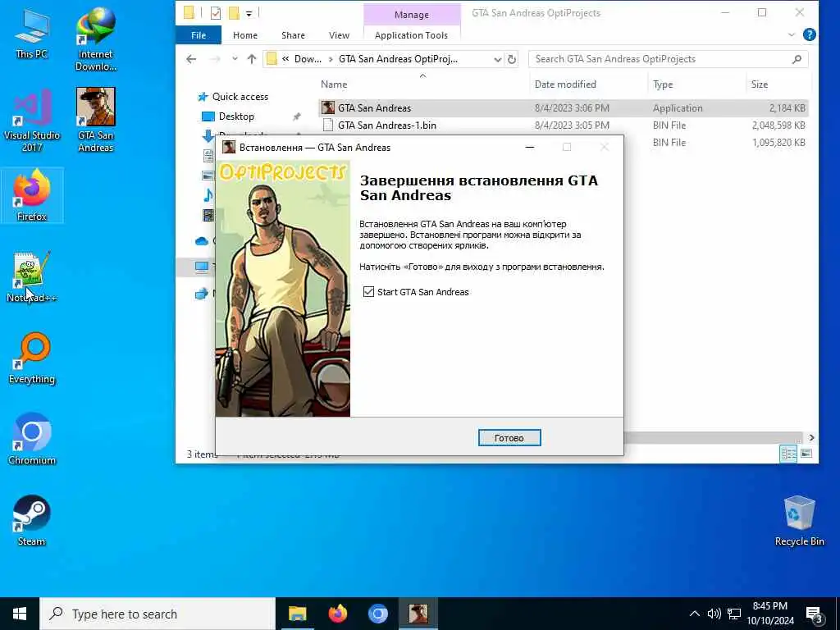Switch to large icons view layout
840x630 pixels.
[x=806, y=454]
